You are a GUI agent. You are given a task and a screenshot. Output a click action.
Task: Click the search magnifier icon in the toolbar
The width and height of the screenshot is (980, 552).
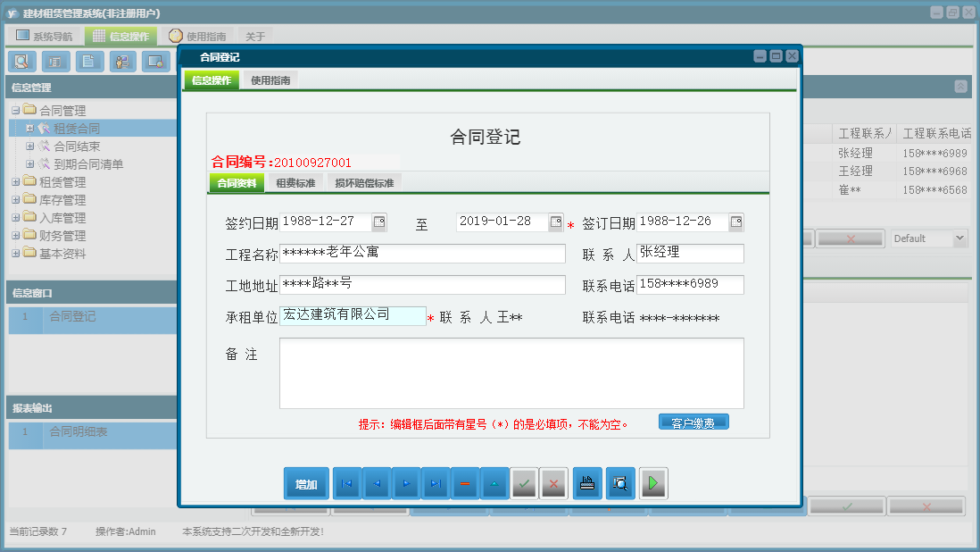click(x=21, y=61)
